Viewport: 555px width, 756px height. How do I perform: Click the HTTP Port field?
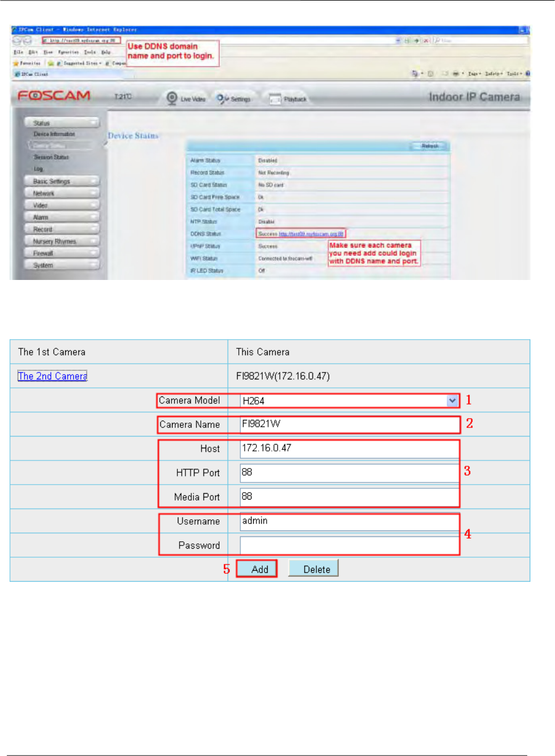(x=349, y=473)
